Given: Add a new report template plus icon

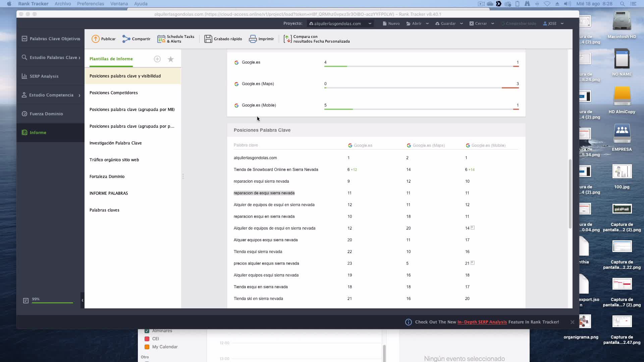Looking at the screenshot, I should [x=157, y=59].
